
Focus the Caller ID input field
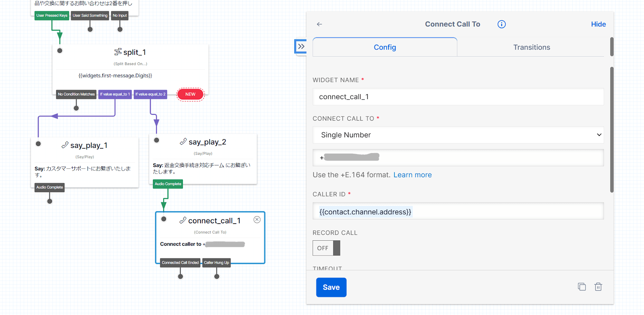pos(458,211)
